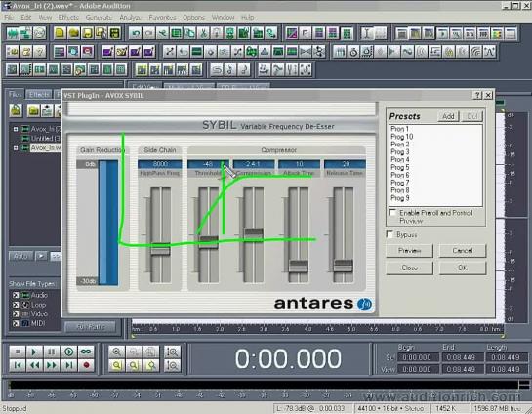Expand the first Avox file tree node
This screenshot has height=414, width=532.
(16, 129)
